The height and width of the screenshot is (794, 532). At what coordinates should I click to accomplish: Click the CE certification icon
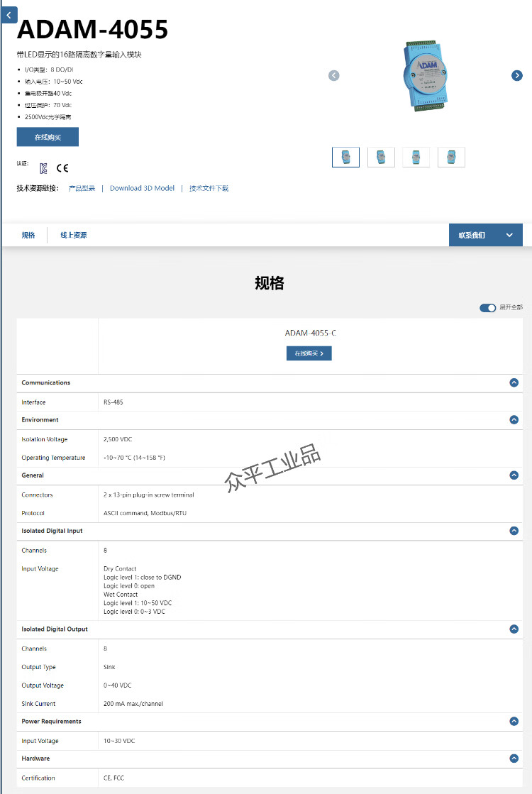62,168
